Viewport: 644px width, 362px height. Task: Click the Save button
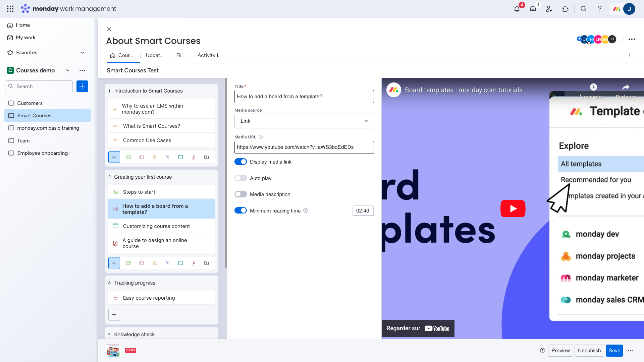pyautogui.click(x=614, y=351)
